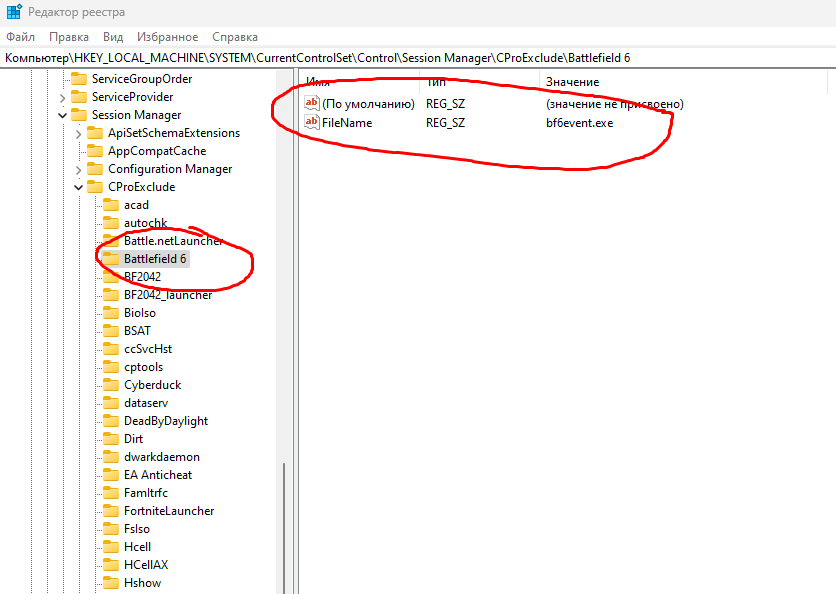Click the registry path address bar

pyautogui.click(x=418, y=58)
